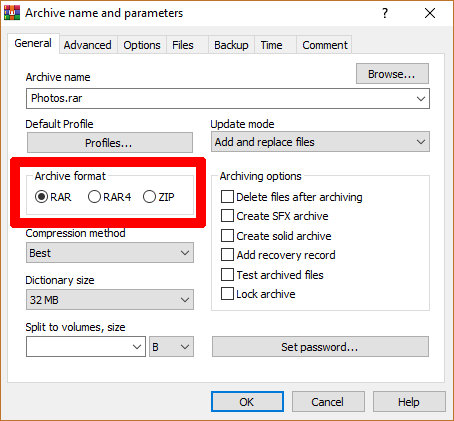This screenshot has width=454, height=421.
Task: Check Create SFX archive option
Action: click(227, 216)
